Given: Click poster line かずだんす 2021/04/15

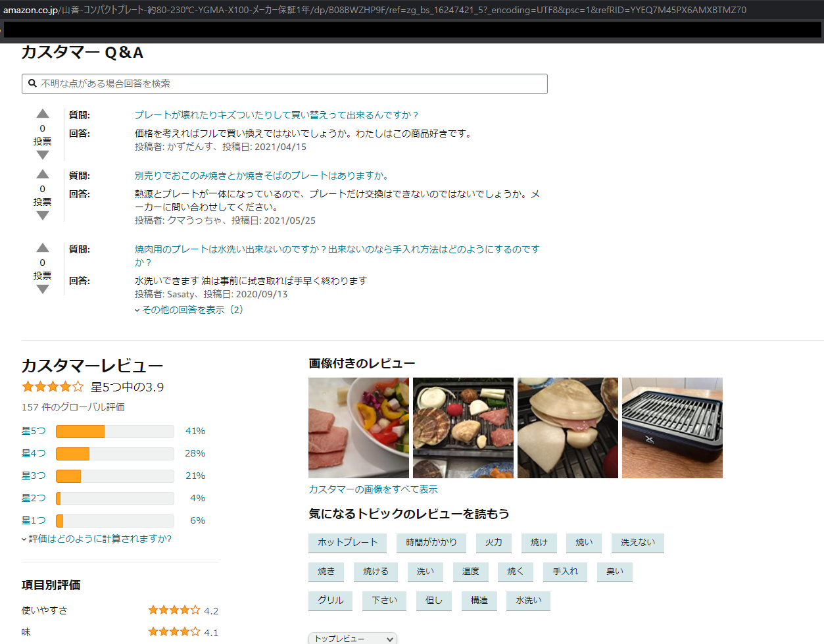Looking at the screenshot, I should pos(220,147).
